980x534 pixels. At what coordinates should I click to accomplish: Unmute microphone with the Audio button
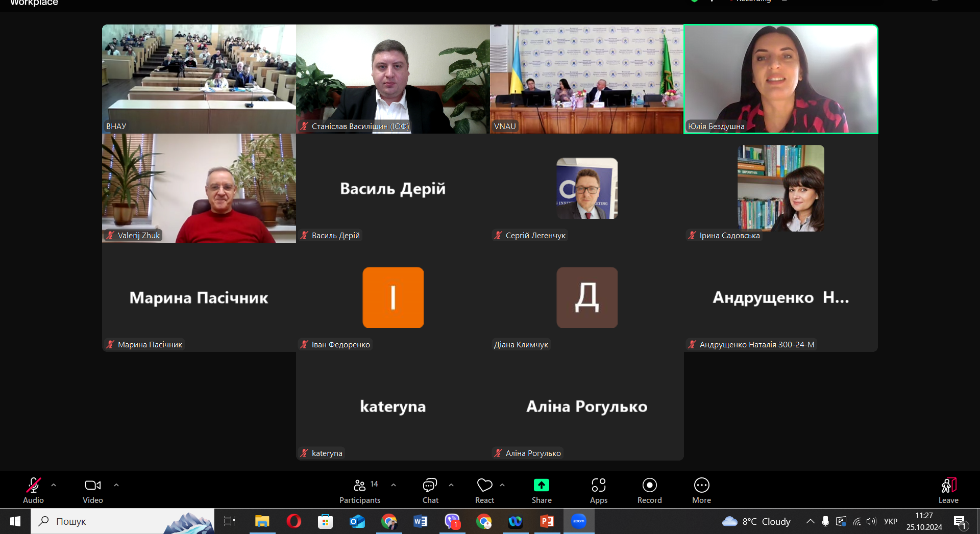coord(33,491)
